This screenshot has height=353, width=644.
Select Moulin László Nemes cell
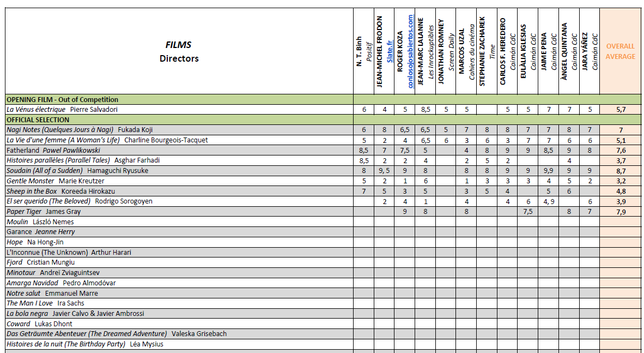[x=179, y=222]
